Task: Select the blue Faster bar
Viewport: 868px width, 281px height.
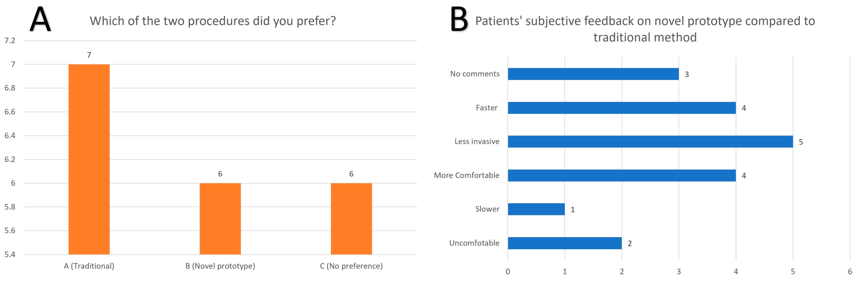Action: (622, 108)
